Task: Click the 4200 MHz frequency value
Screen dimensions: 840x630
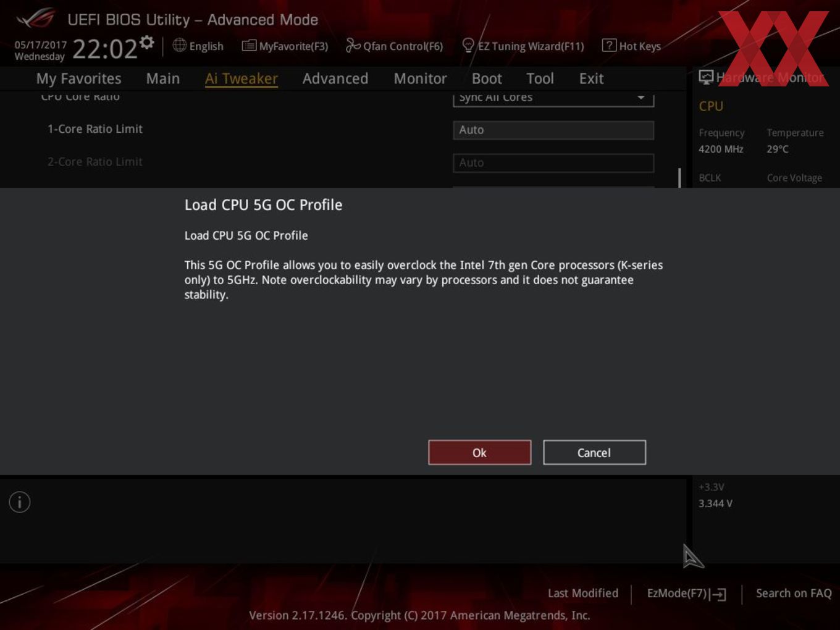Action: coord(721,149)
